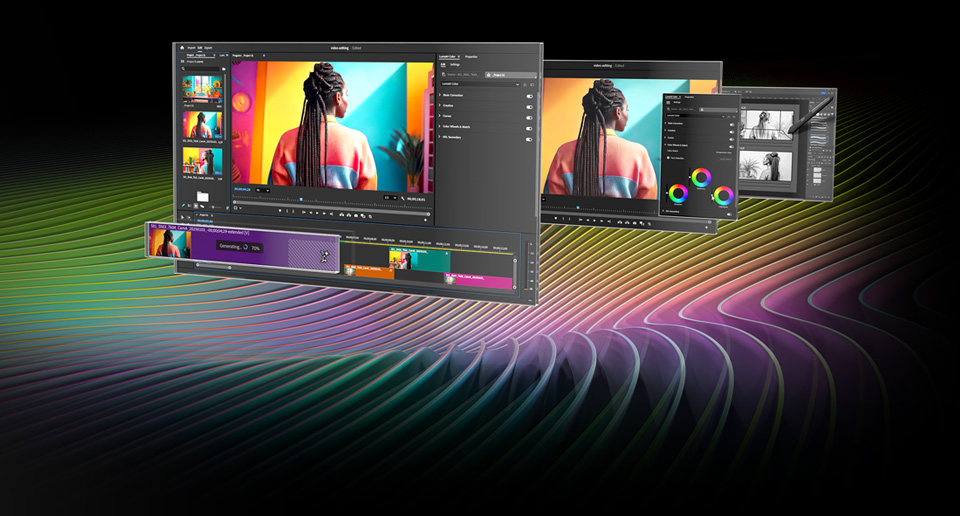960x516 pixels.
Task: Click the Add Marker icon in transport
Action: coord(281,212)
